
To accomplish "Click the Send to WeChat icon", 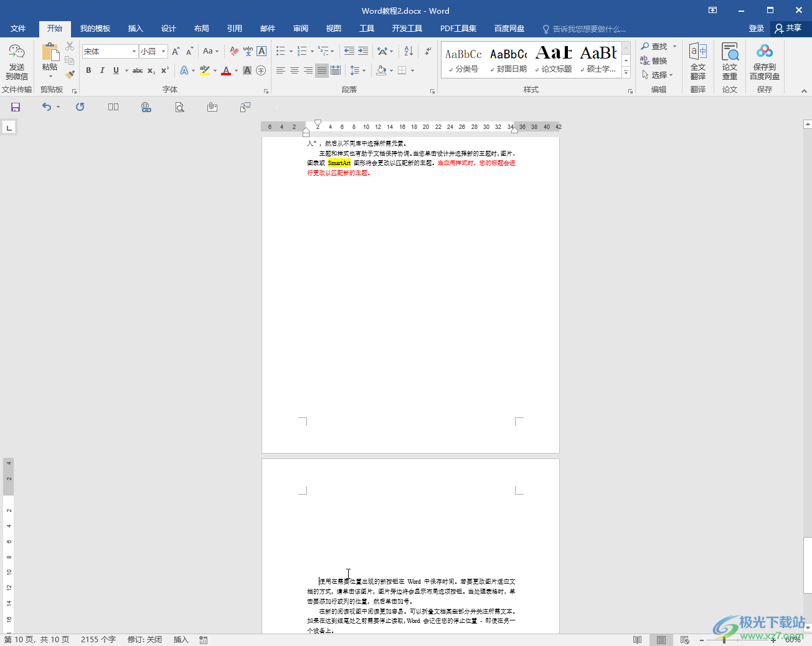I will pyautogui.click(x=17, y=61).
